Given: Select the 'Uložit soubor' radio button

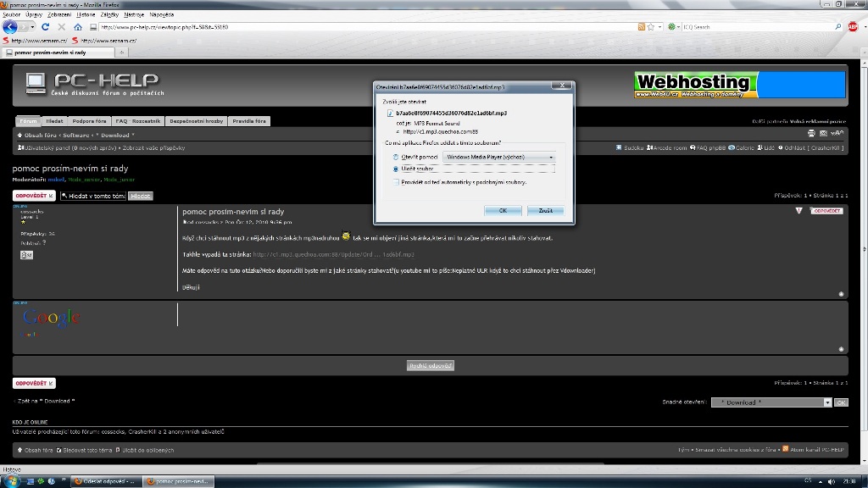Looking at the screenshot, I should [395, 169].
